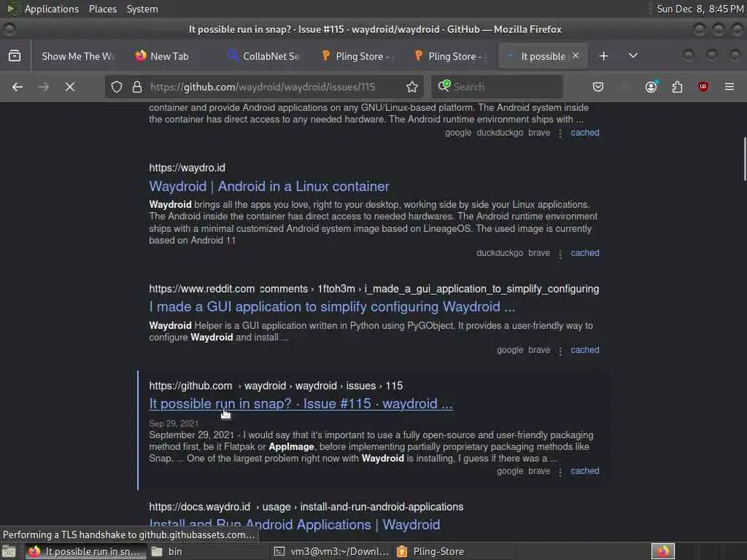
Task: Stop loading the page
Action: [x=69, y=87]
